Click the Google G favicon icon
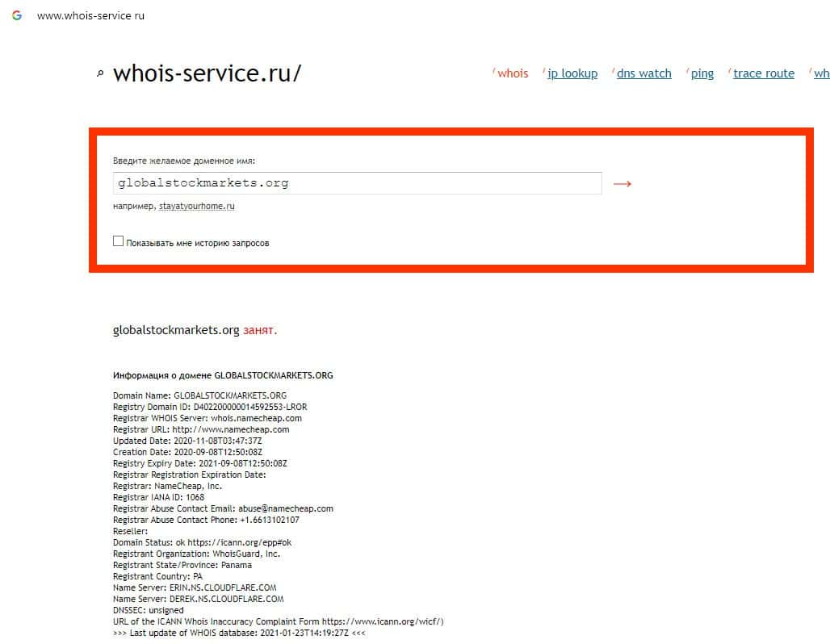 [17, 15]
